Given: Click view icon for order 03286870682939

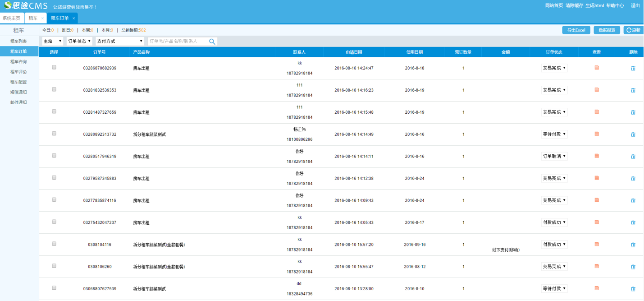Looking at the screenshot, I should pyautogui.click(x=597, y=68).
